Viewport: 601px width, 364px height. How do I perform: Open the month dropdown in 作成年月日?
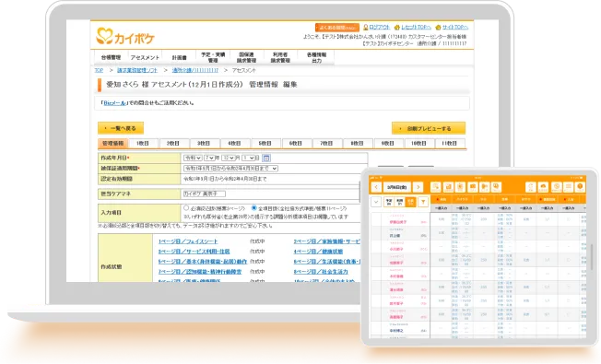229,158
